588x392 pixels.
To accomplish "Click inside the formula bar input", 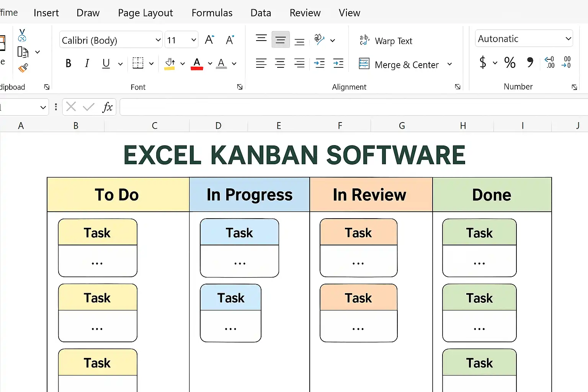I will coord(352,107).
